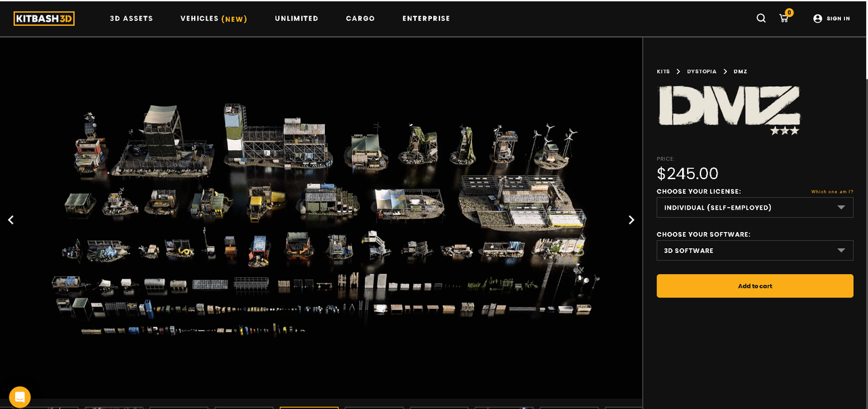Expand the Individual (Self-Employed) license dropdown
This screenshot has height=409, width=868.
pyautogui.click(x=755, y=208)
